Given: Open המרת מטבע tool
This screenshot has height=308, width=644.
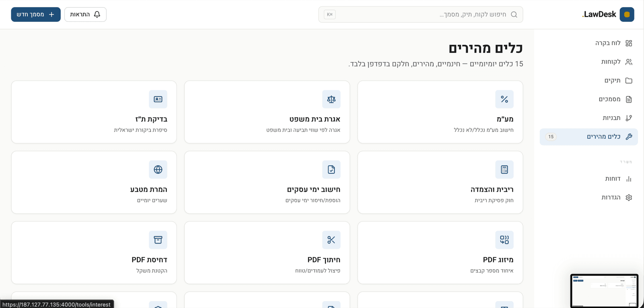Looking at the screenshot, I should pos(149,189).
